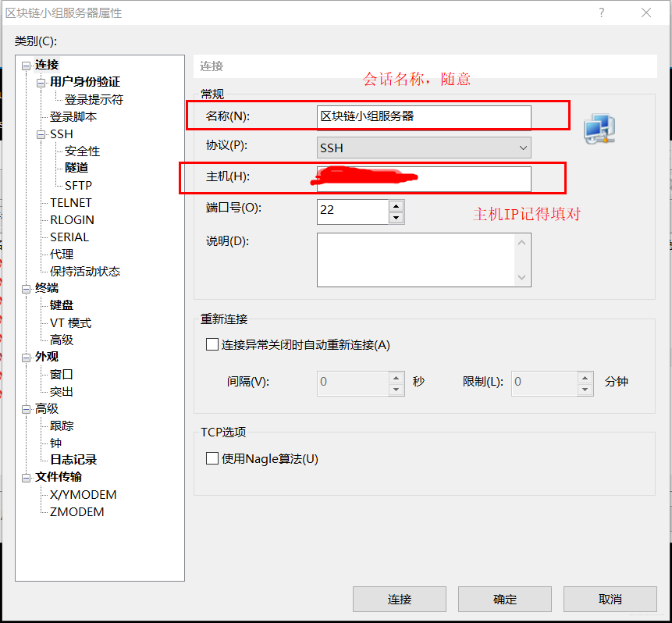Screen dimensions: 672x623
Task: Select the 保持活动状态 category
Action: [86, 271]
